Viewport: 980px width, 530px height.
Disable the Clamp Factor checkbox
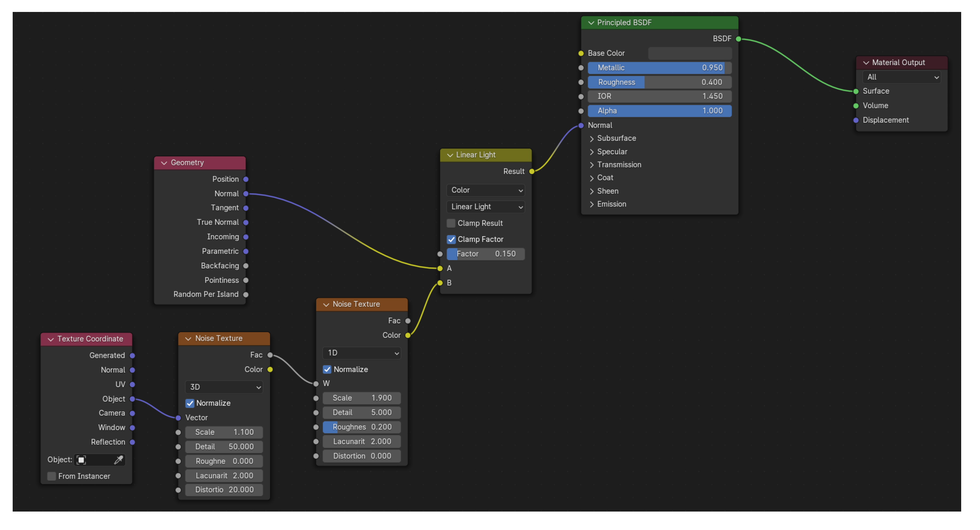click(451, 239)
